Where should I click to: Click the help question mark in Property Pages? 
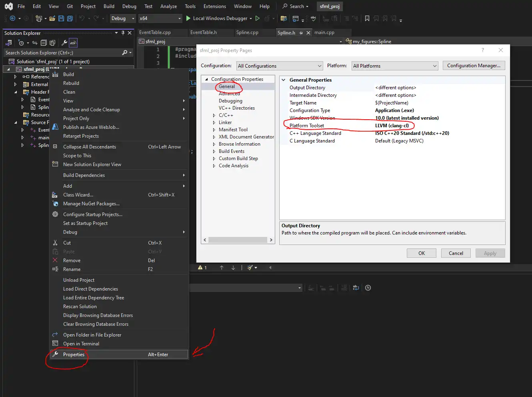coord(483,50)
